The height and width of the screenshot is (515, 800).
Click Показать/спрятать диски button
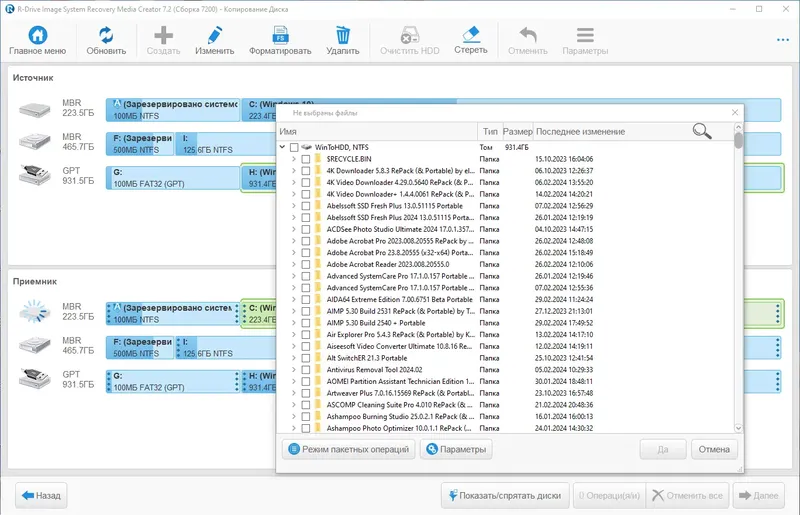(505, 495)
